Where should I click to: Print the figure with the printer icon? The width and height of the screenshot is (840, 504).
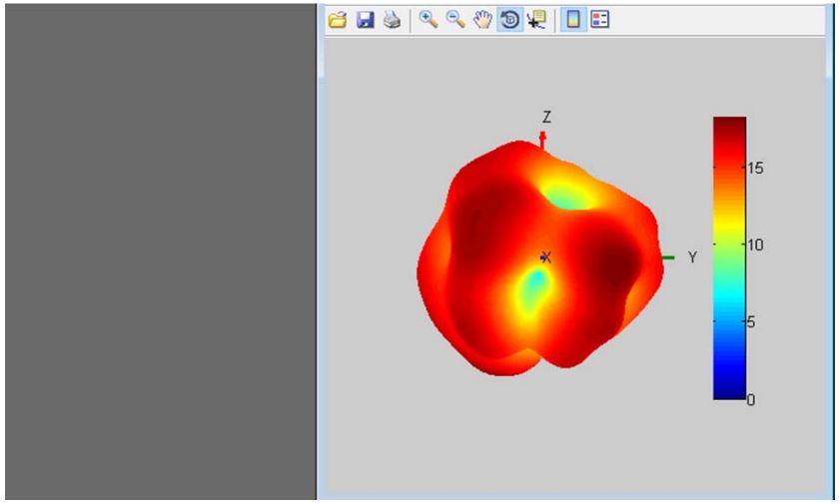point(393,20)
